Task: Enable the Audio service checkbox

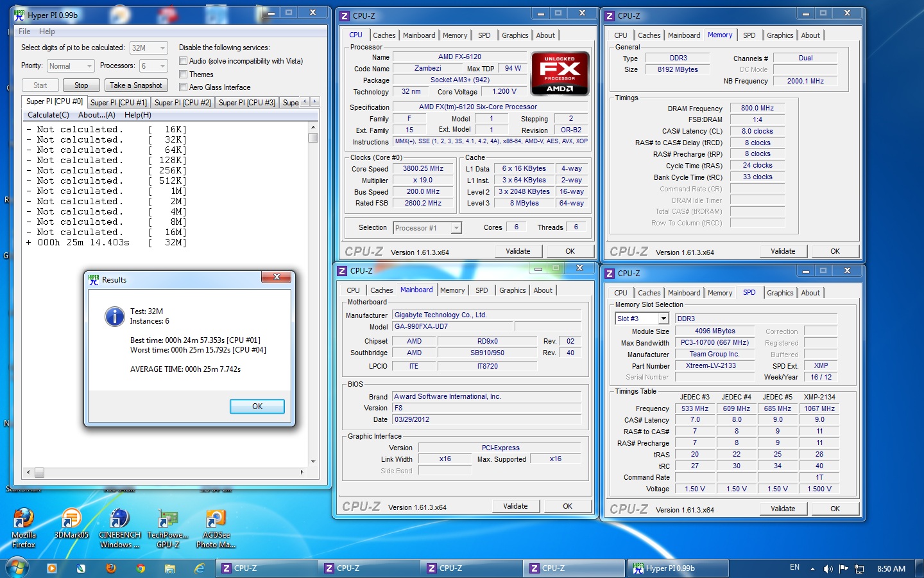Action: 184,61
